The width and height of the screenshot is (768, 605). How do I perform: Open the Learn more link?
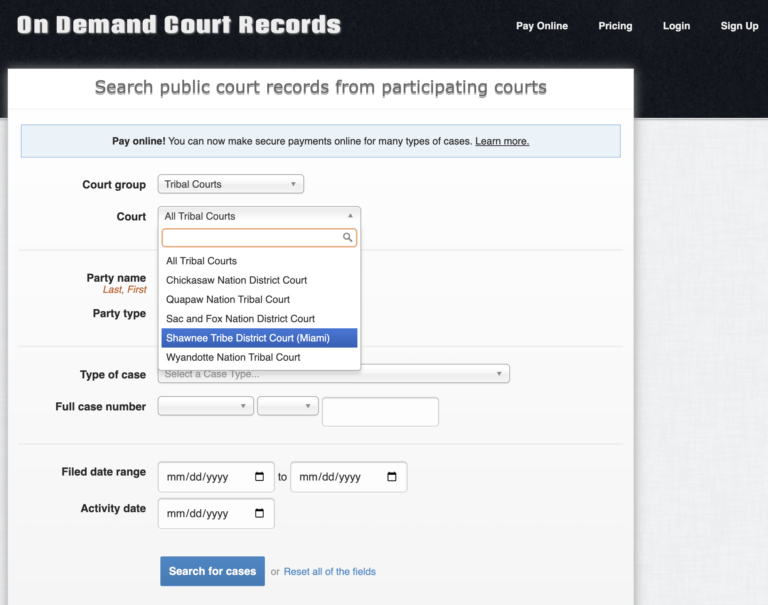502,141
